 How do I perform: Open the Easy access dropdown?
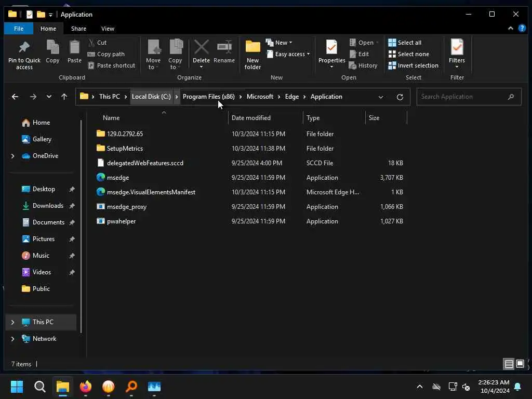(x=288, y=54)
